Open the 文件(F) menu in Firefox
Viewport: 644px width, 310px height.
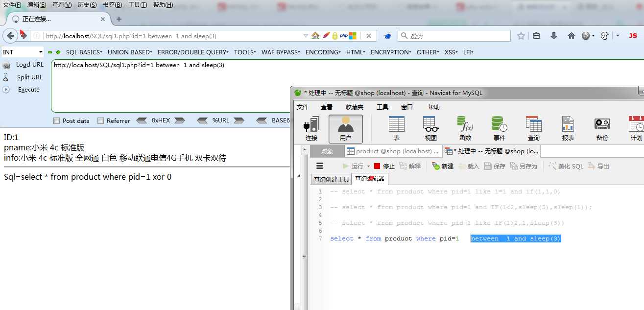pyautogui.click(x=12, y=5)
